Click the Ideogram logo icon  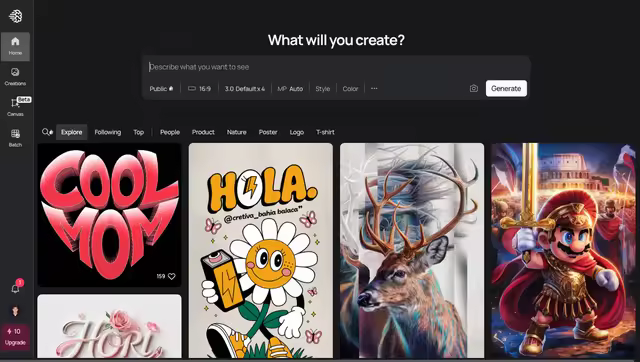pyautogui.click(x=16, y=16)
